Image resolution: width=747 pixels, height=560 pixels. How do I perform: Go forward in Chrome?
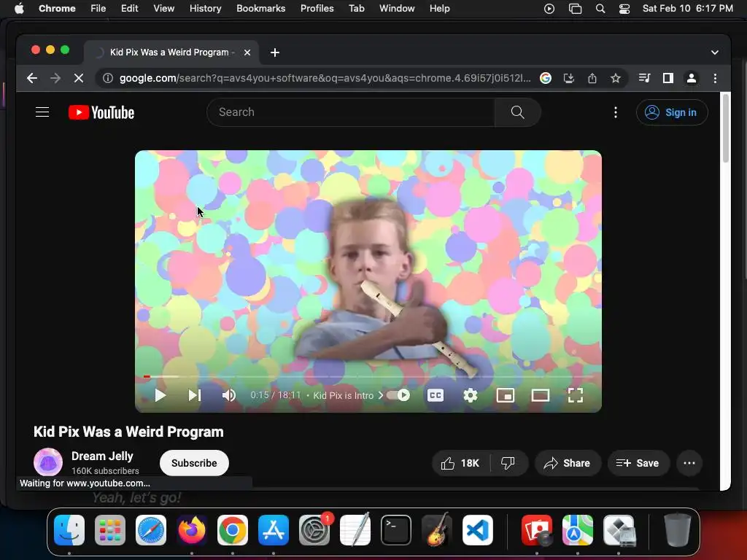pos(55,78)
